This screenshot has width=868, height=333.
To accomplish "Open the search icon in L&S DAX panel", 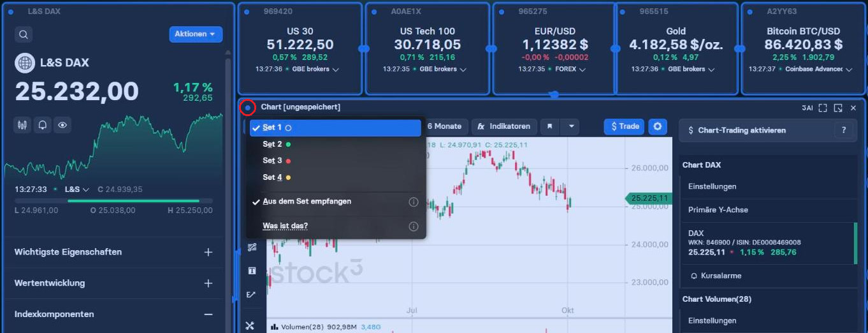I will (24, 34).
